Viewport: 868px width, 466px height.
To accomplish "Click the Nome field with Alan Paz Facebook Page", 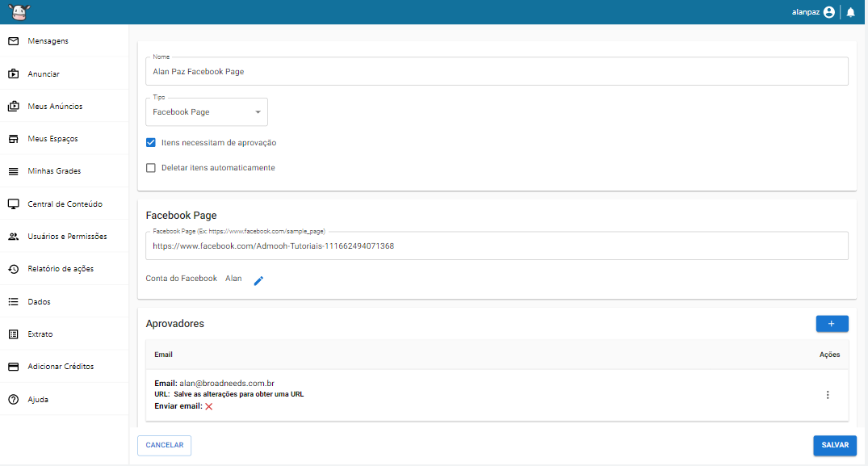I will 497,71.
